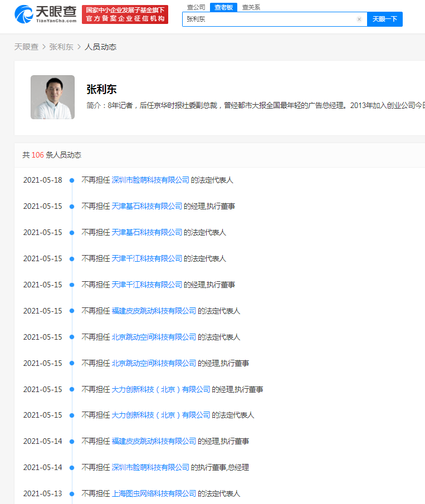Viewport: 425px width, 504px height.
Task: Open 天津千江科技有限公司 link in the 法定代表人 row
Action: pos(146,258)
